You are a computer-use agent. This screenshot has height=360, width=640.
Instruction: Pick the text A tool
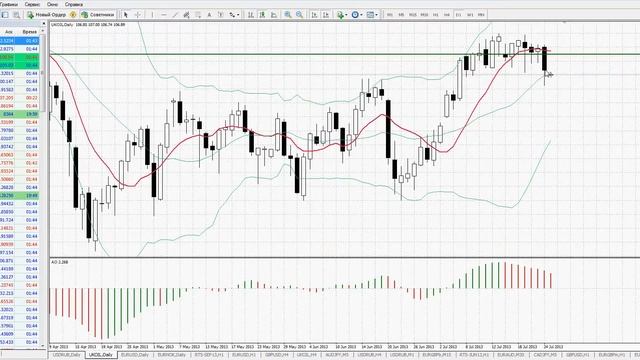click(x=209, y=15)
